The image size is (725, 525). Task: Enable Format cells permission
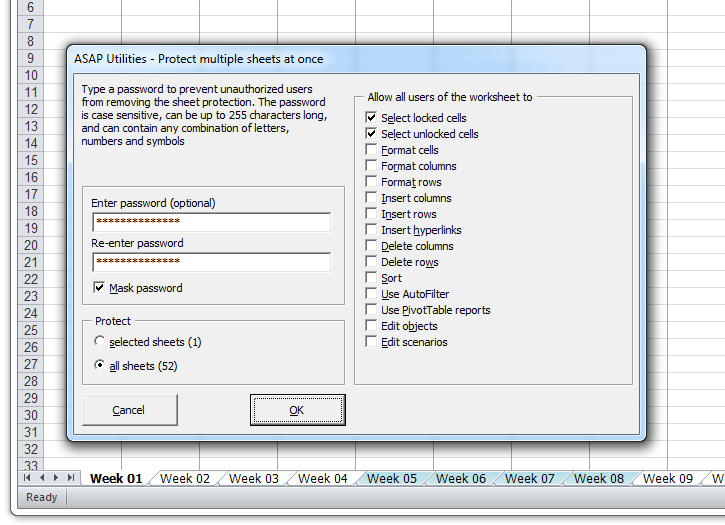[x=371, y=149]
